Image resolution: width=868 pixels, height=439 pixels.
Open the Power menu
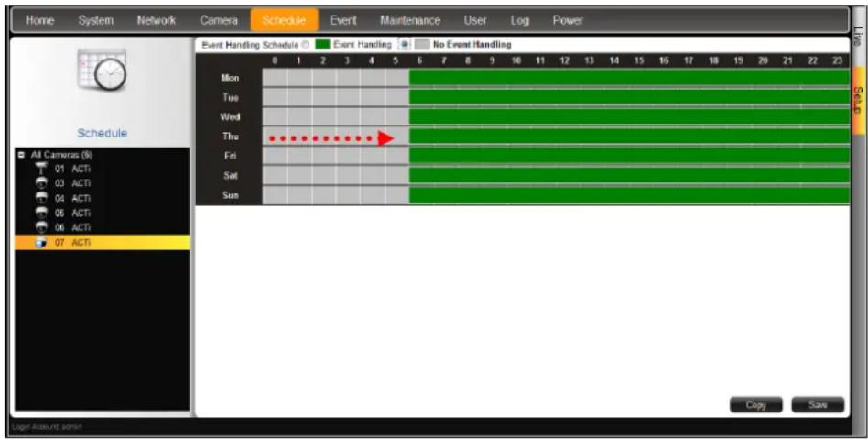568,20
